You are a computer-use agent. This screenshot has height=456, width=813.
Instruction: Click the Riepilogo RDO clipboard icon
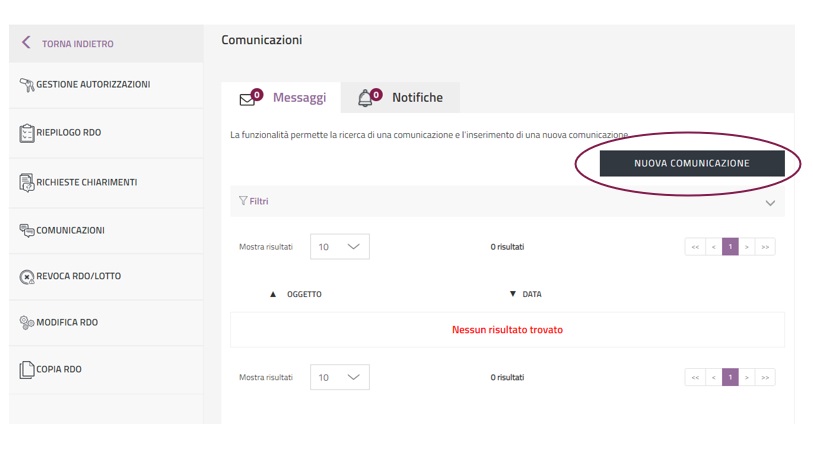coord(27,133)
